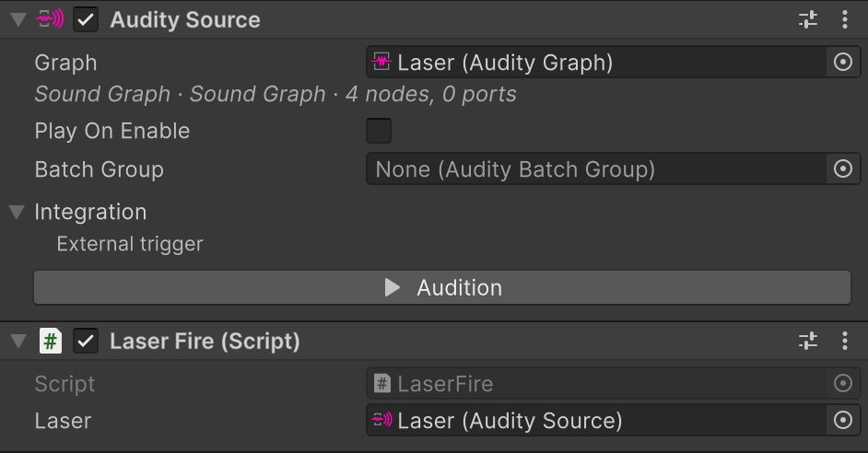This screenshot has width=868, height=453.
Task: Click the Audity Source component title
Action: click(x=185, y=20)
